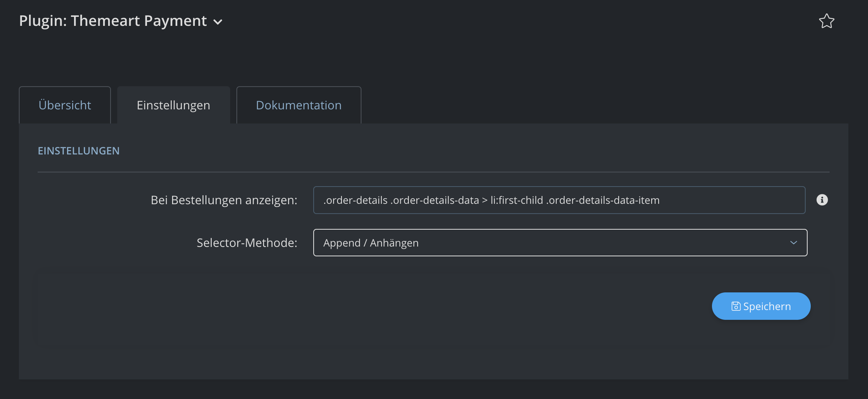The image size is (868, 399).
Task: Switch to the Übersicht tab
Action: (65, 105)
